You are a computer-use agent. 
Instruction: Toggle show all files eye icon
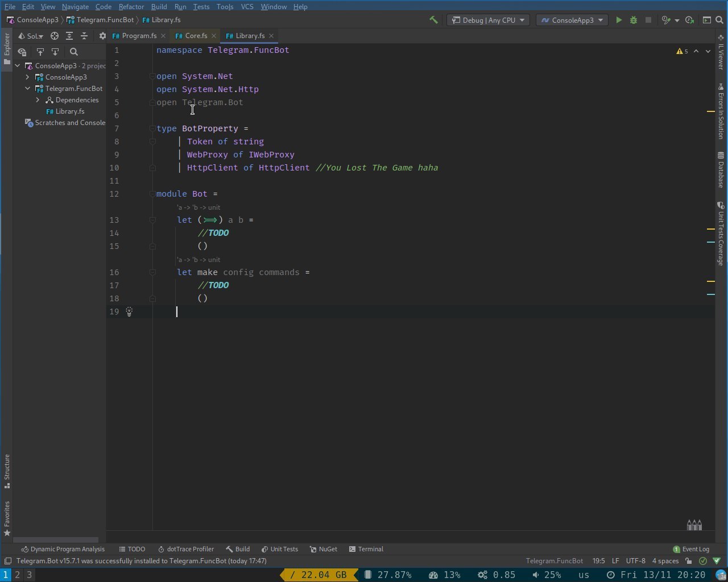click(x=22, y=52)
